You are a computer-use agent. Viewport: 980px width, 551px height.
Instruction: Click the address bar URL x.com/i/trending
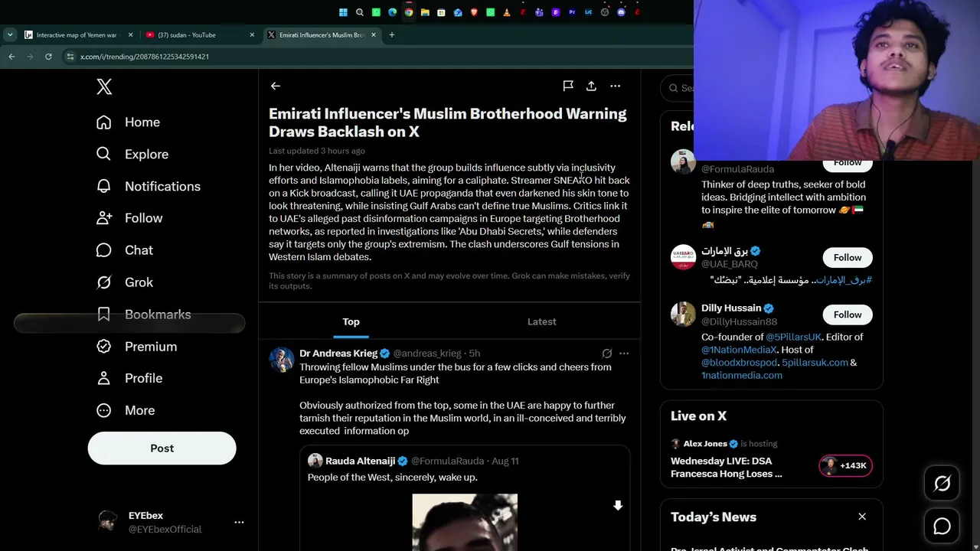click(145, 57)
